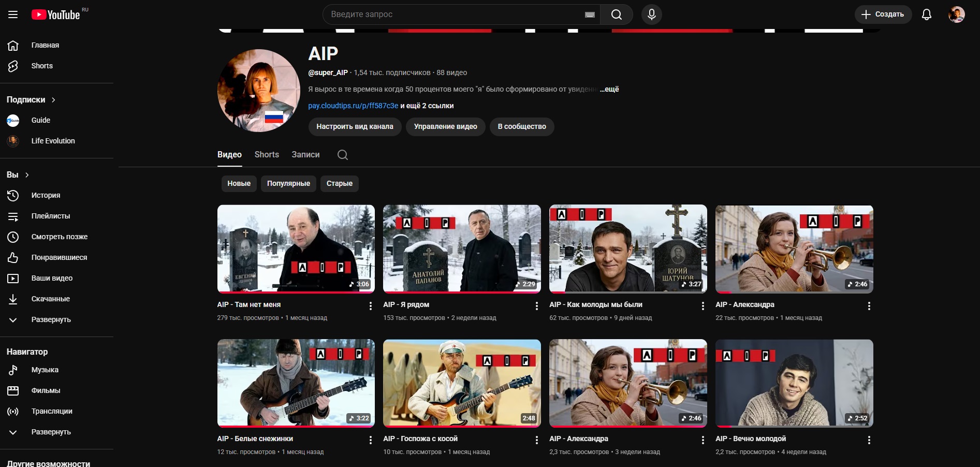980x467 pixels.
Task: Select Shorts in the left sidebar
Action: [41, 66]
